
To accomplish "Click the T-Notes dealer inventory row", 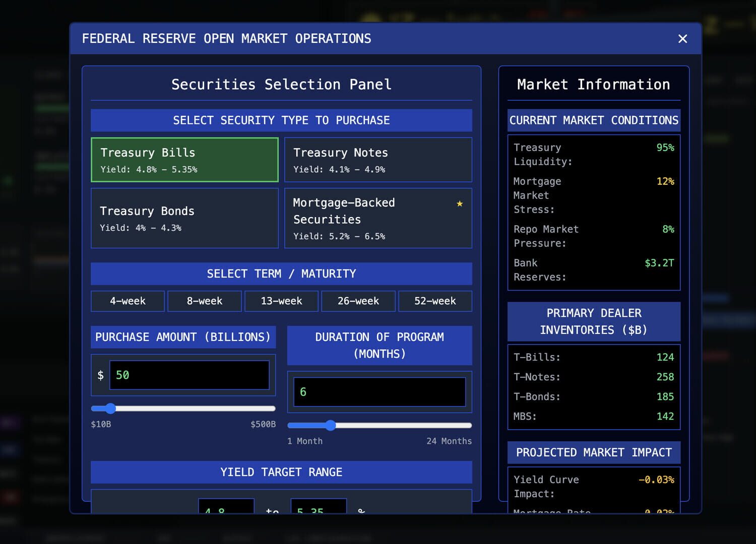I will [x=593, y=377].
